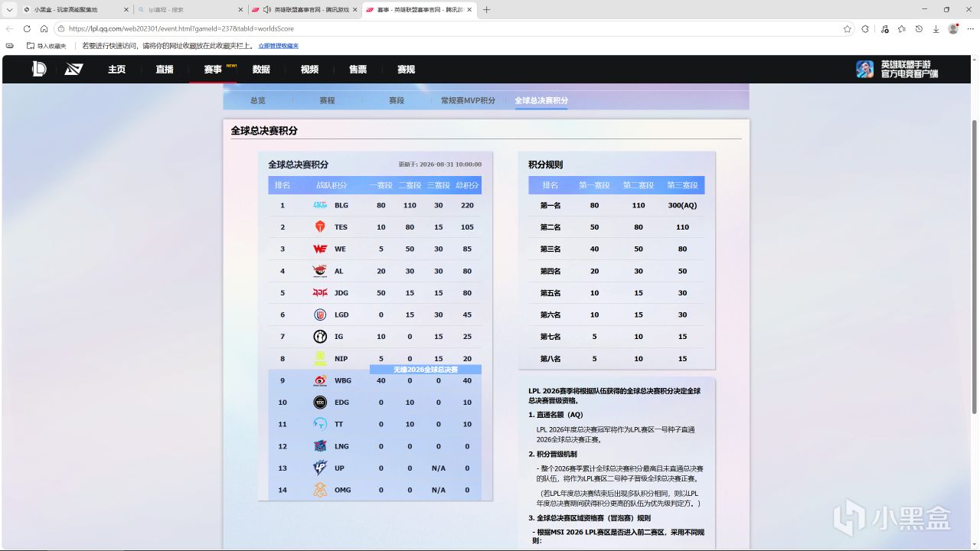
Task: Open the BLG team logo
Action: coord(320,205)
